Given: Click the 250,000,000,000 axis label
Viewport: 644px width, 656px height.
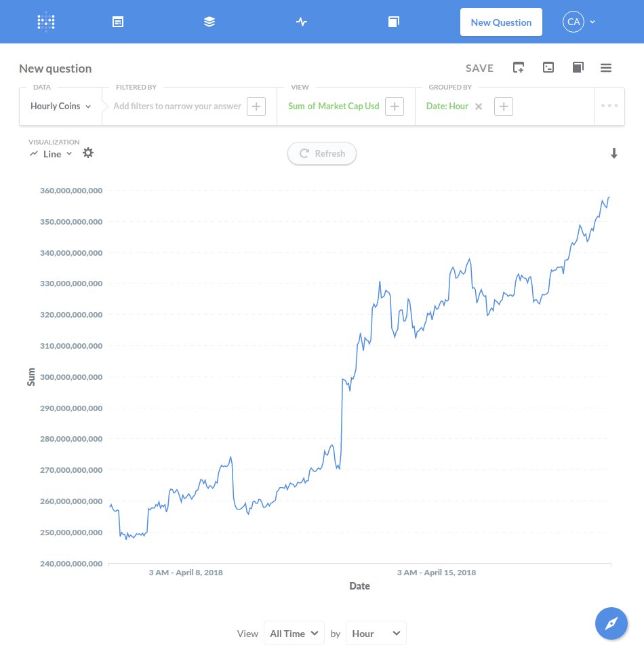Looking at the screenshot, I should coord(71,533).
